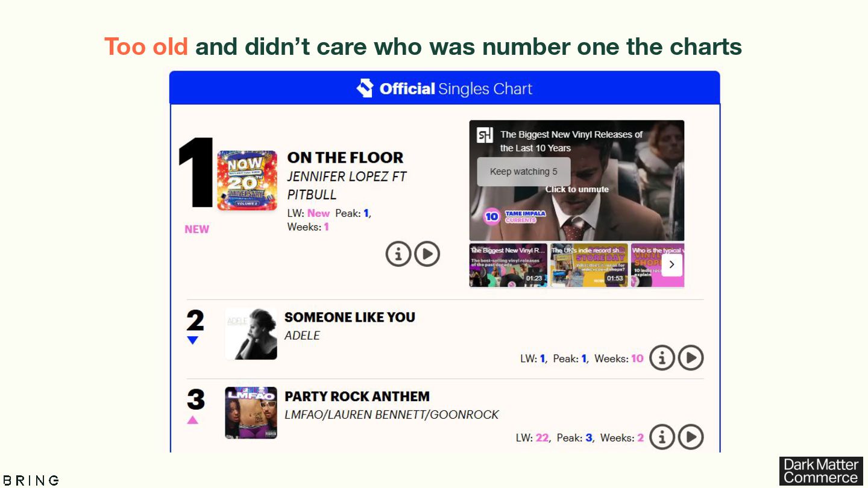This screenshot has height=488, width=868.
Task: Show next video thumbnails with the arrow
Action: point(672,264)
